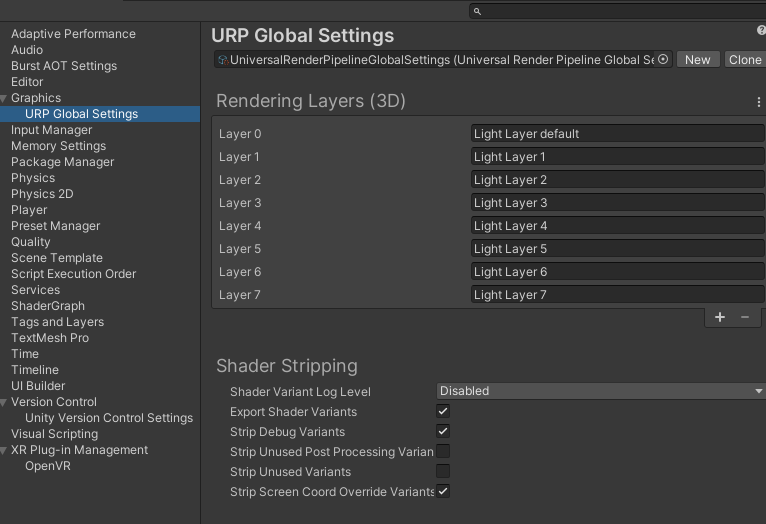This screenshot has height=524, width=766.
Task: Remove rendering layer with minus button
Action: (x=745, y=317)
